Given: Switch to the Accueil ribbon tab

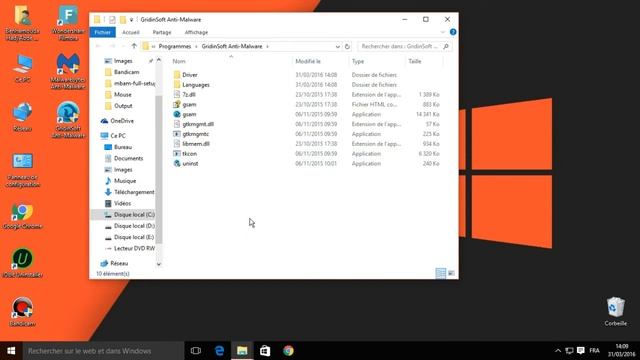Looking at the screenshot, I should [x=131, y=32].
